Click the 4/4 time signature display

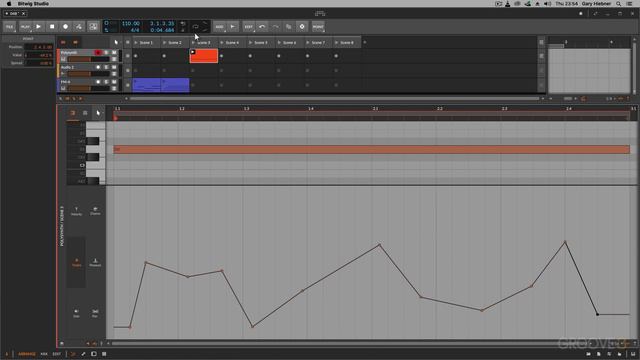[x=135, y=30]
